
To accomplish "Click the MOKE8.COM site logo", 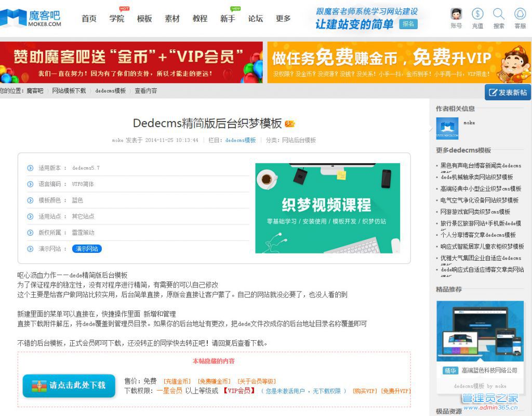I will pyautogui.click(x=31, y=18).
